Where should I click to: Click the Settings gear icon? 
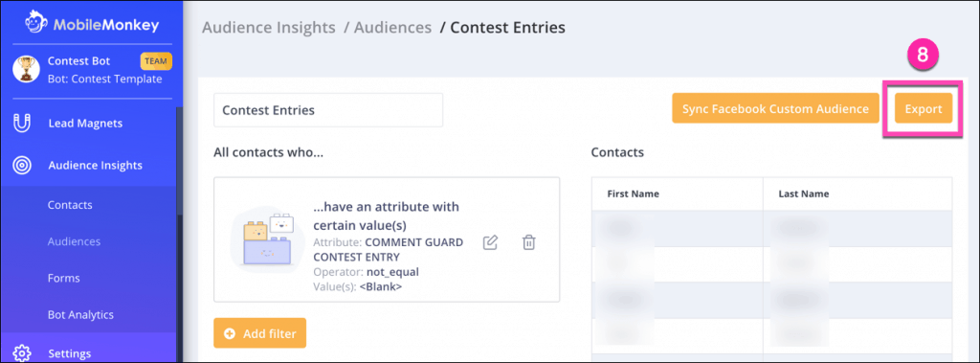(x=22, y=353)
